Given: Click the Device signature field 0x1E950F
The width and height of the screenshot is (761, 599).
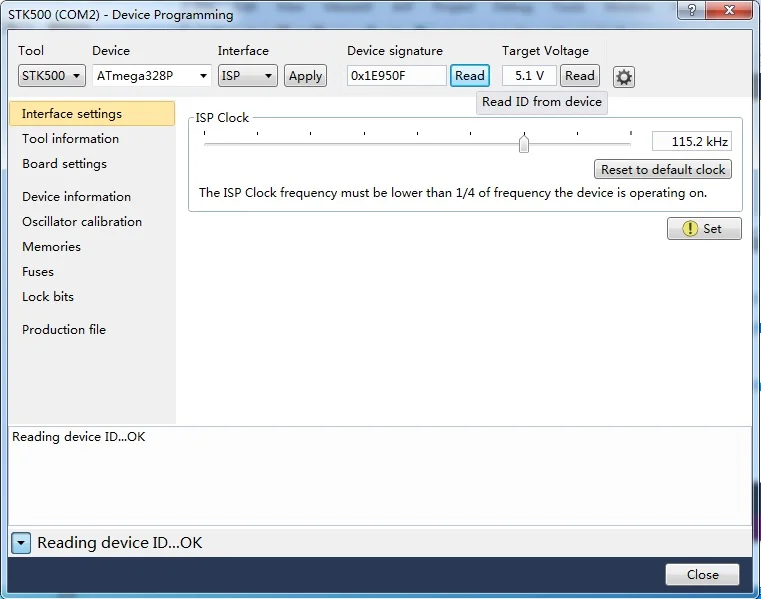Looking at the screenshot, I should pos(397,76).
